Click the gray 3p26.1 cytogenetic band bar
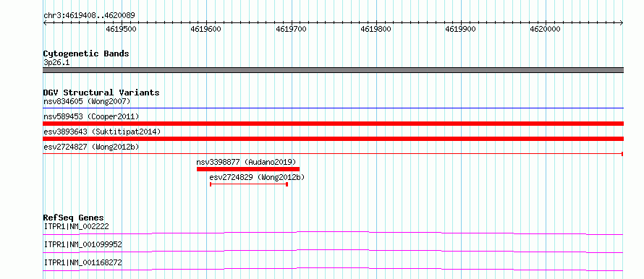Viewport: 644px width, 279px height. [x=333, y=70]
